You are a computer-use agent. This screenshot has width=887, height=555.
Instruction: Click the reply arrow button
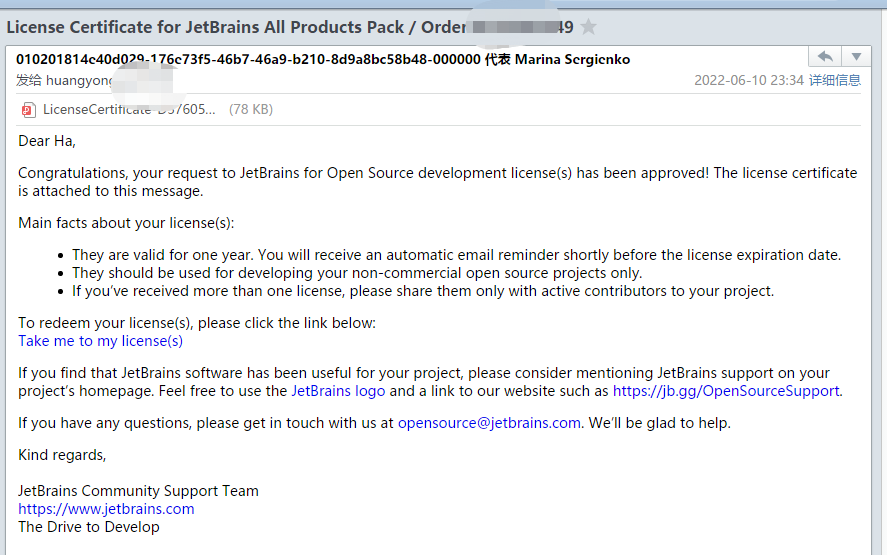pos(824,58)
